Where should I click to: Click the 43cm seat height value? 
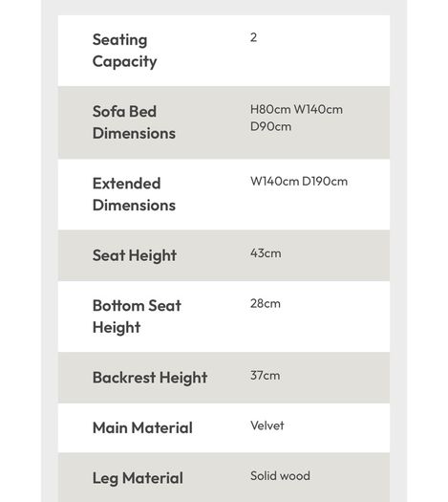point(266,253)
